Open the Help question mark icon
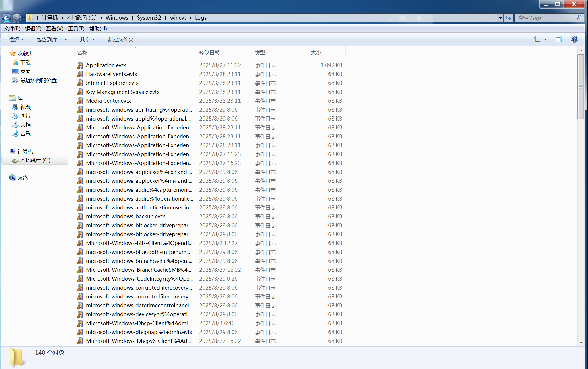Screen dimensions: 588x369 pos(574,39)
